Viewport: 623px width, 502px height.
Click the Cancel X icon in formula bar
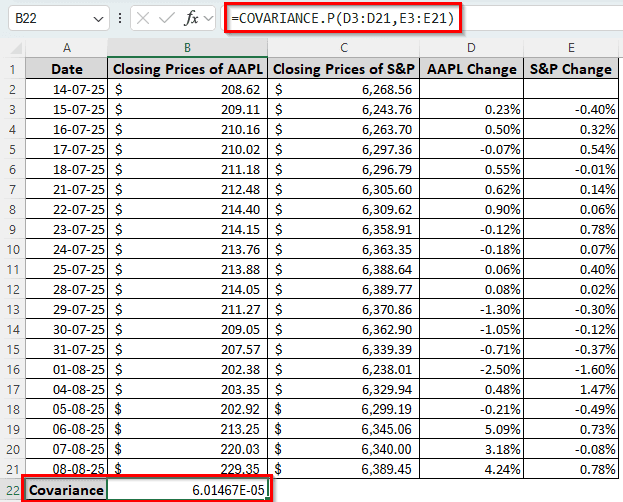(x=144, y=19)
